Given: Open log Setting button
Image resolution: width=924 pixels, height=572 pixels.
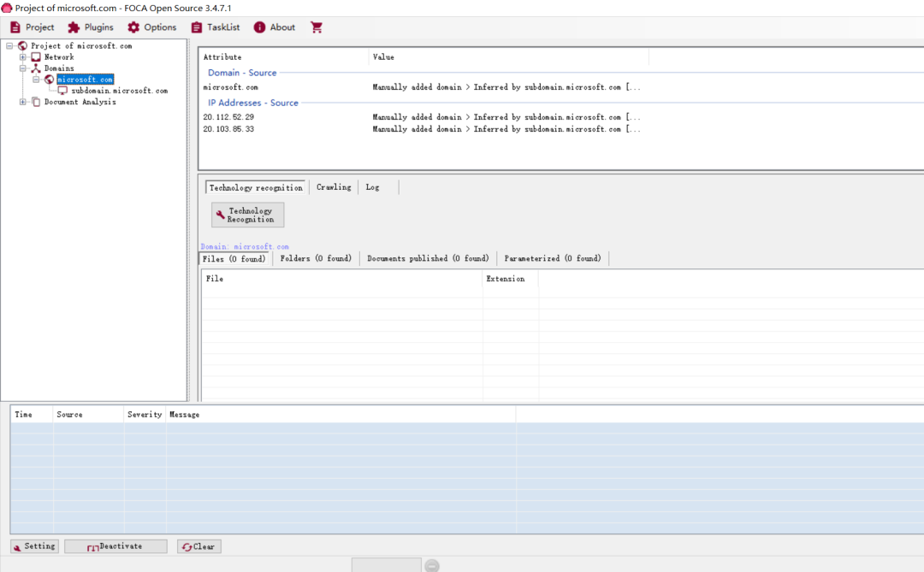Looking at the screenshot, I should [34, 546].
